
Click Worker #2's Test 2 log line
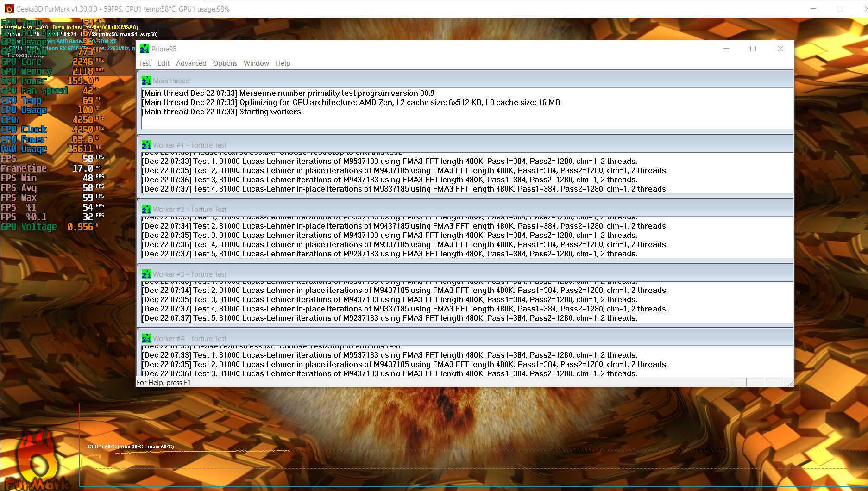(x=405, y=226)
